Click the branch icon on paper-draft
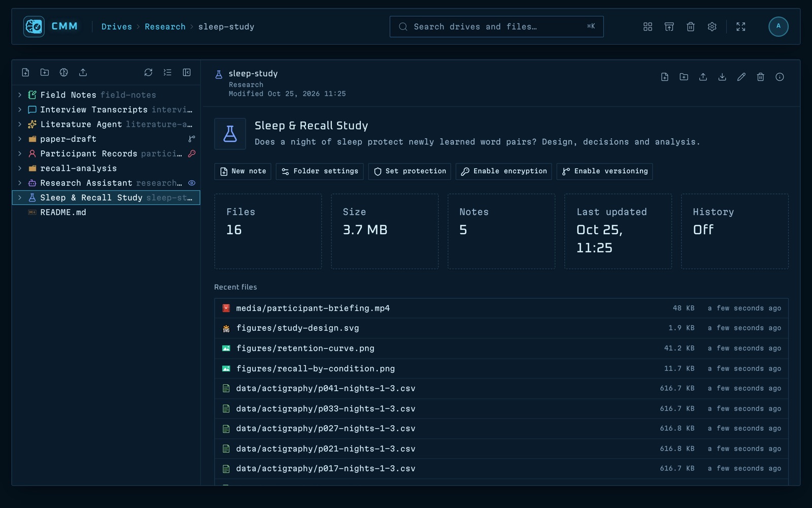Image resolution: width=812 pixels, height=508 pixels. [192, 139]
